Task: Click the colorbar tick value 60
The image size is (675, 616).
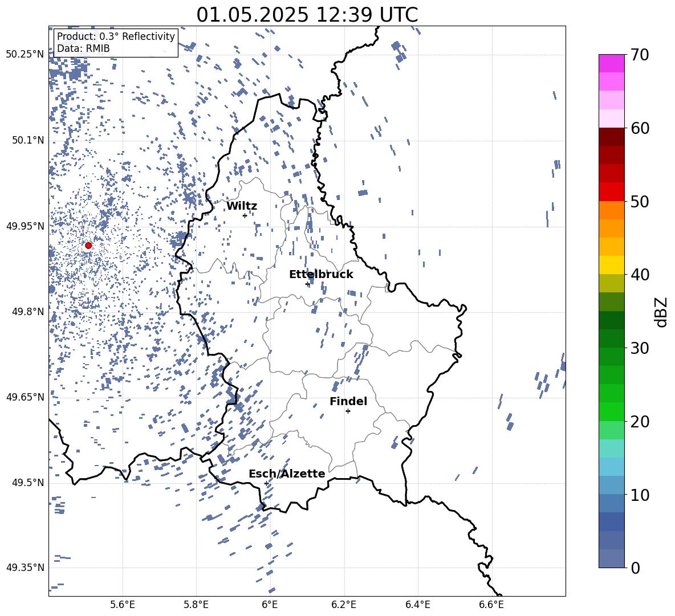Action: (x=639, y=128)
